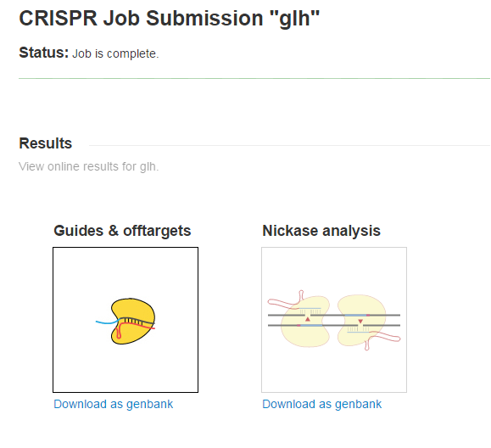Click the blue guide RNA strand
This screenshot has width=491, height=448.
[107, 322]
